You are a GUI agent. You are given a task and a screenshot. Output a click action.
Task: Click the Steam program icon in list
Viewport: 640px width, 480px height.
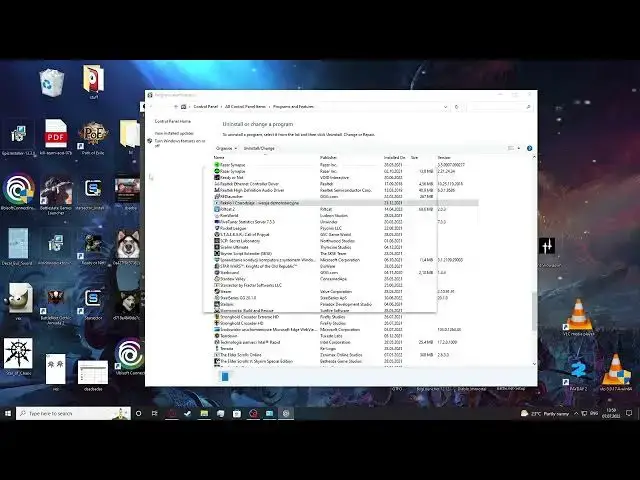215,291
